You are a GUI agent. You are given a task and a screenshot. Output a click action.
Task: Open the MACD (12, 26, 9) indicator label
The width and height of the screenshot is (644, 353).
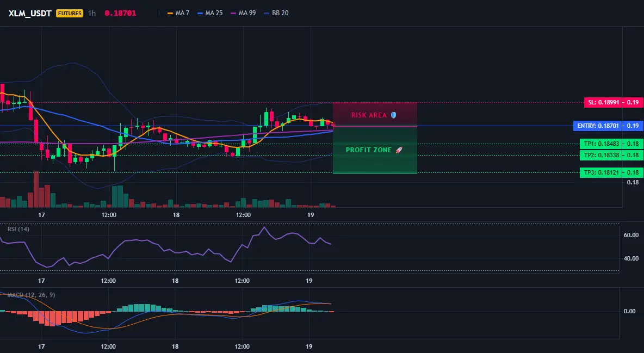point(31,295)
